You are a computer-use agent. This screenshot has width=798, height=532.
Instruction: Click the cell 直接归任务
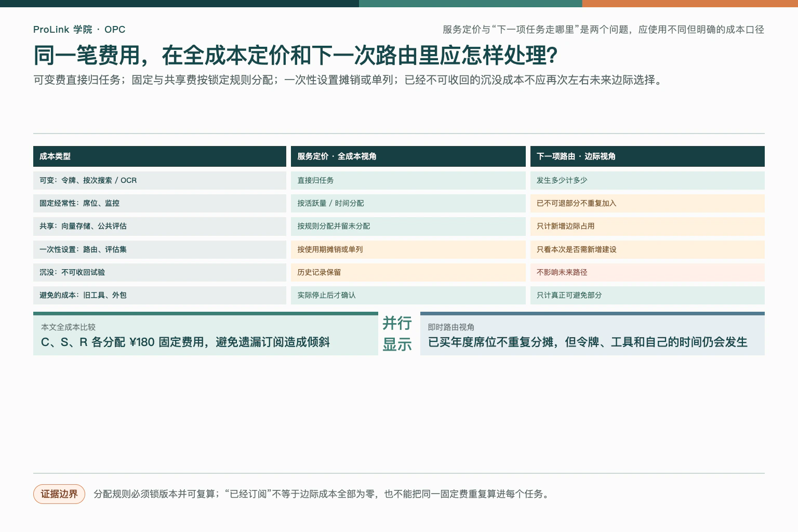[x=408, y=180]
